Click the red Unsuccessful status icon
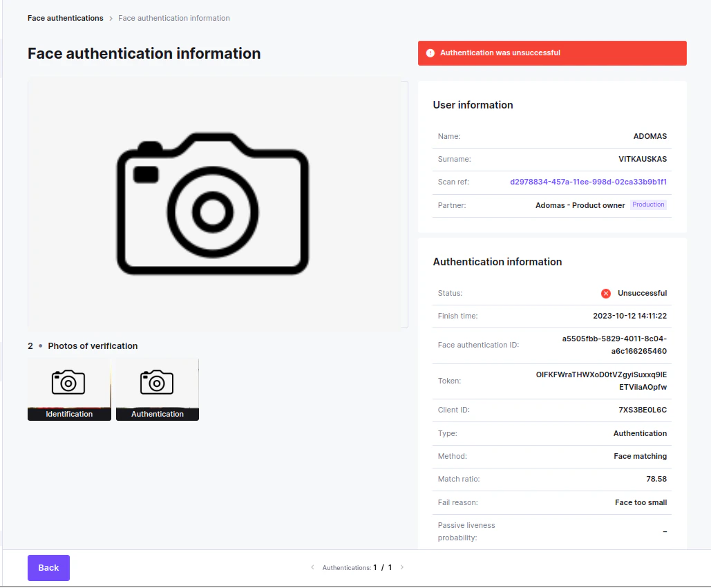711x588 pixels. pos(606,293)
